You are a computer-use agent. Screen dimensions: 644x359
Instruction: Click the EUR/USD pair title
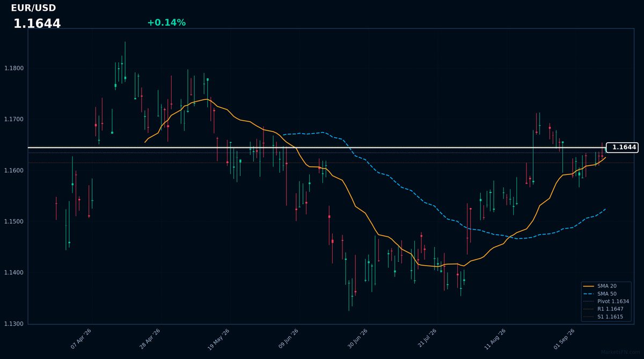tap(33, 8)
